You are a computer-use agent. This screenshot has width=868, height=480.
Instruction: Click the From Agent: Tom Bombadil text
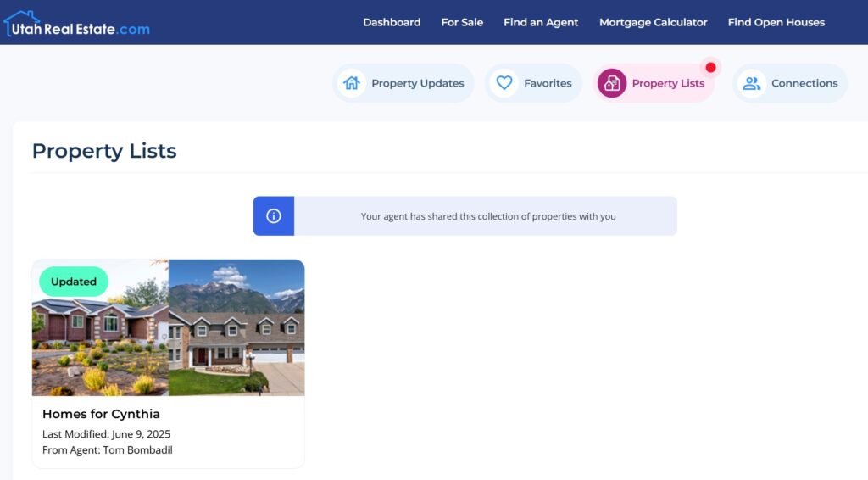108,450
